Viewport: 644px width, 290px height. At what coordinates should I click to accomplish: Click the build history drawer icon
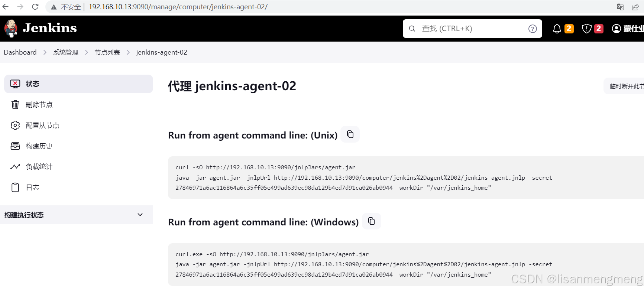(x=15, y=146)
